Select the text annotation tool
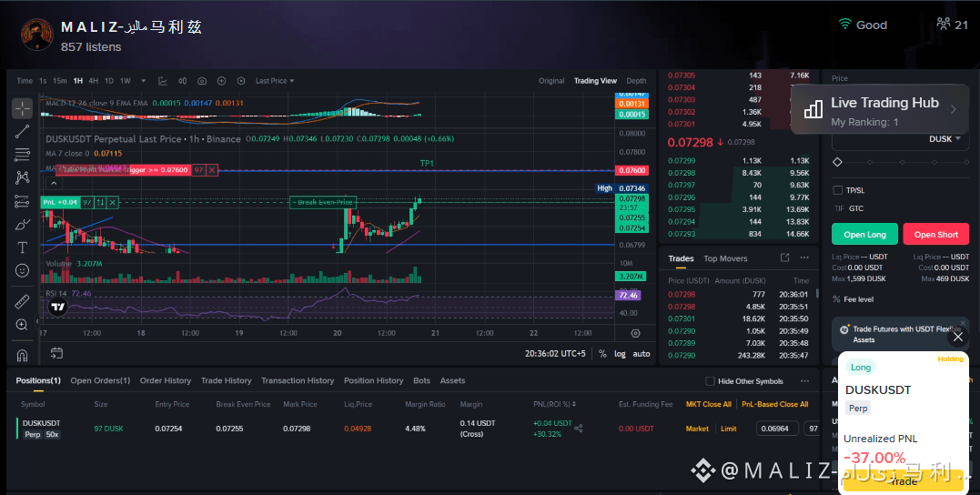The image size is (980, 495). (22, 247)
